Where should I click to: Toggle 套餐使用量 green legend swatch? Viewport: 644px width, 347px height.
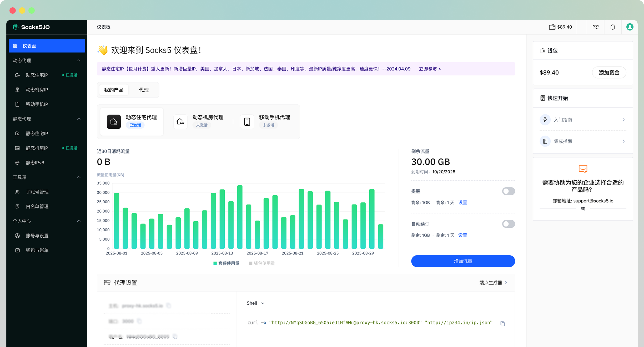pyautogui.click(x=215, y=263)
